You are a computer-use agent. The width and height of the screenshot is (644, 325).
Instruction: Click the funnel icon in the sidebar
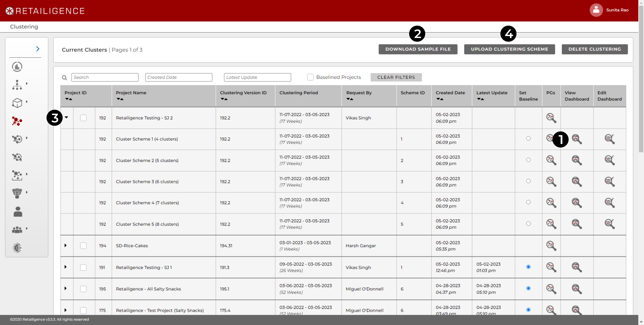point(17,193)
